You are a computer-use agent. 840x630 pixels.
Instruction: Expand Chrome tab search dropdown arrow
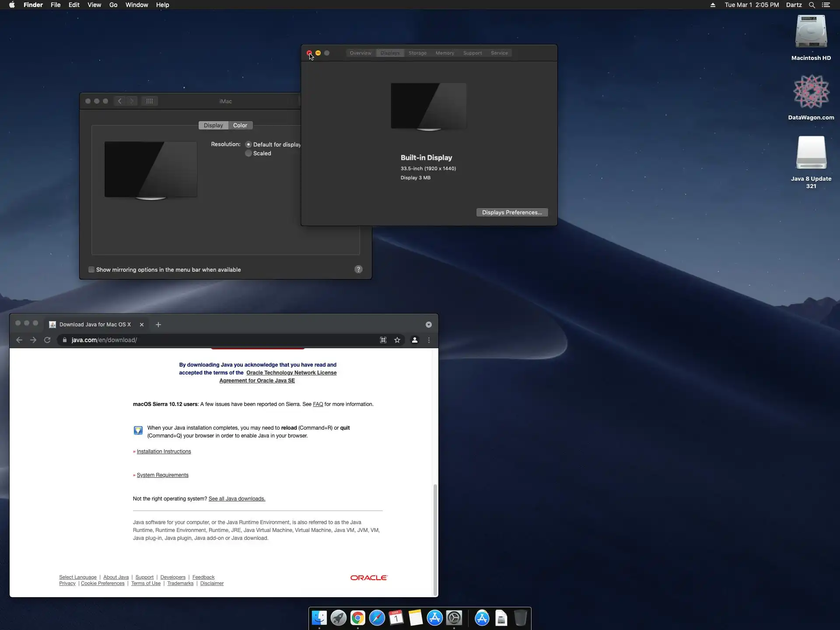[429, 325]
